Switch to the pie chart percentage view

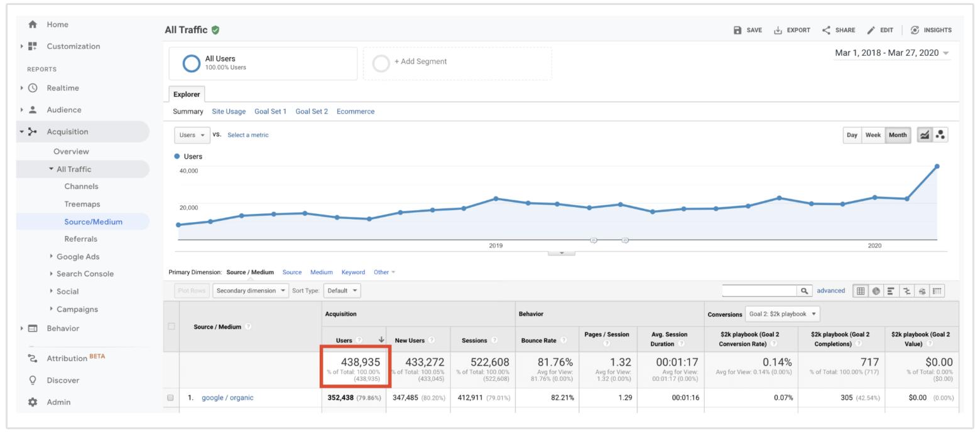click(876, 291)
